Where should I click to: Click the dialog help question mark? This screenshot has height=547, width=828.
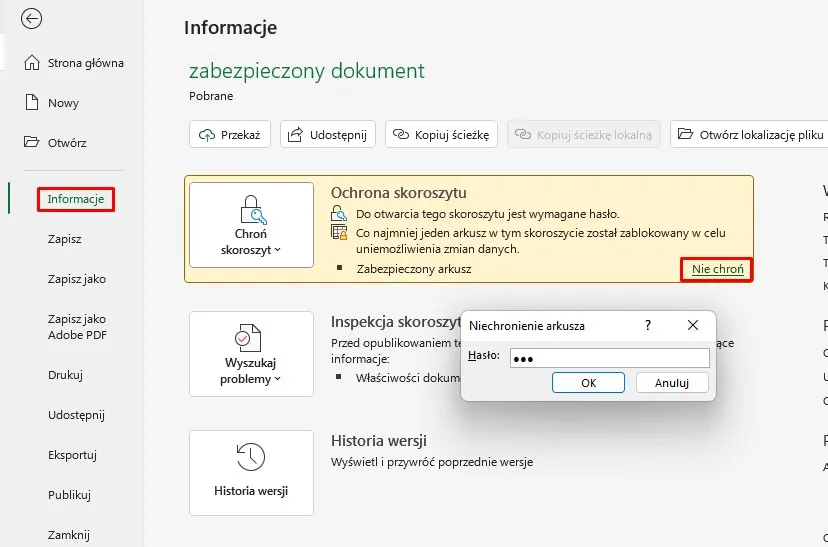[x=648, y=325]
